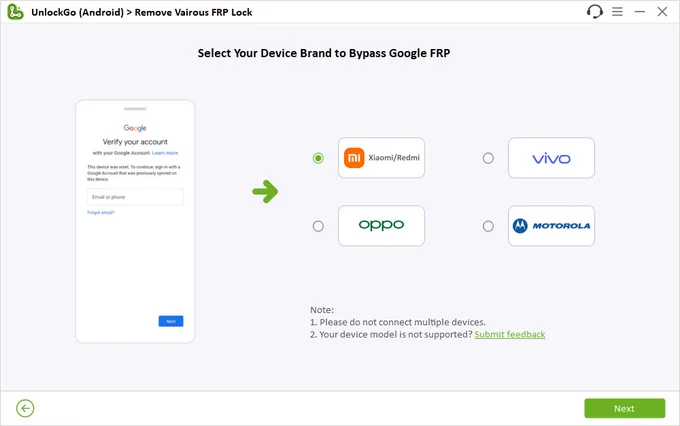The width and height of the screenshot is (680, 426).
Task: Click the Xiaomi/Redmi brand card
Action: (x=381, y=158)
